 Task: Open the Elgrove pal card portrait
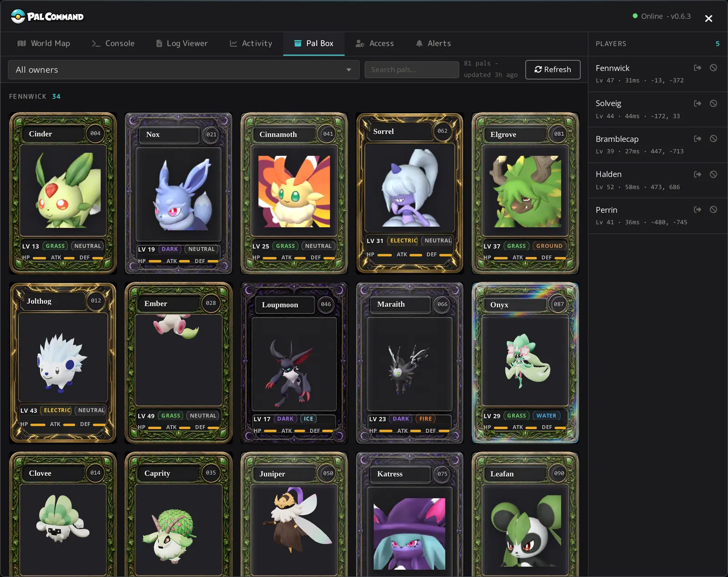pos(526,191)
